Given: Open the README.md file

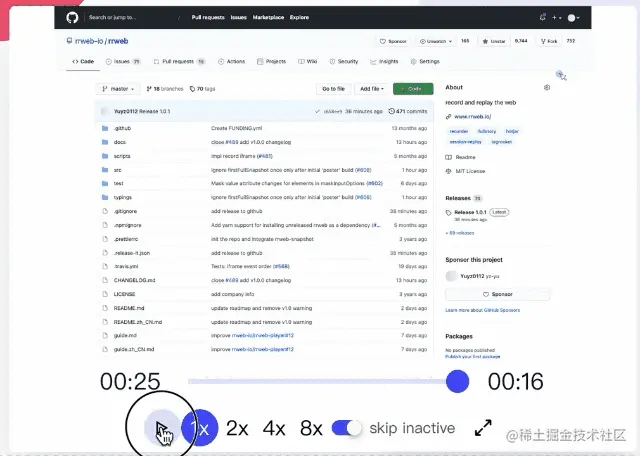Looking at the screenshot, I should click(x=129, y=308).
